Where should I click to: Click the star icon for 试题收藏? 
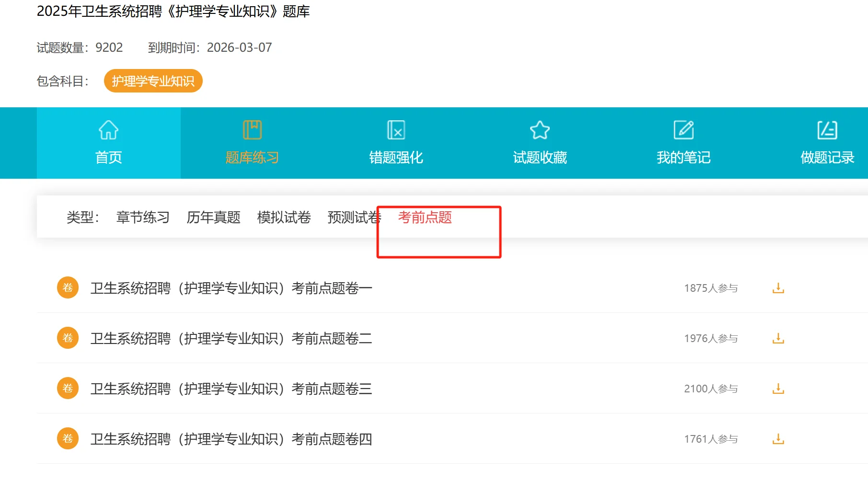point(540,130)
